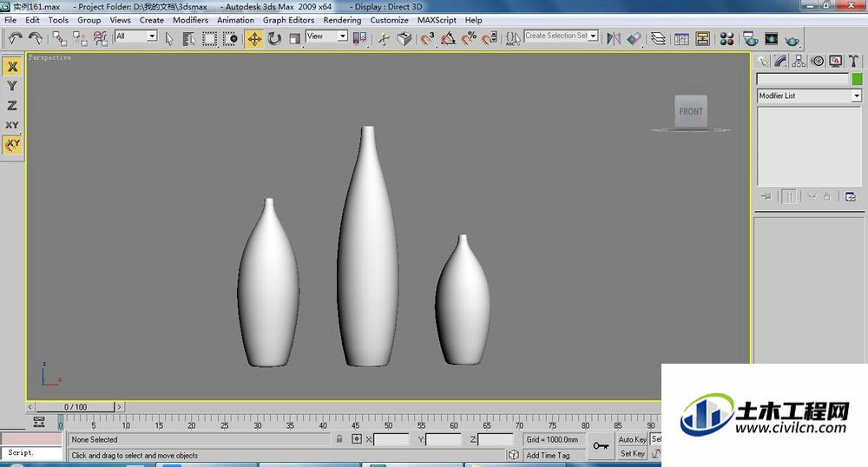868x467 pixels.
Task: Open the Curve Editor icon
Action: tap(682, 39)
